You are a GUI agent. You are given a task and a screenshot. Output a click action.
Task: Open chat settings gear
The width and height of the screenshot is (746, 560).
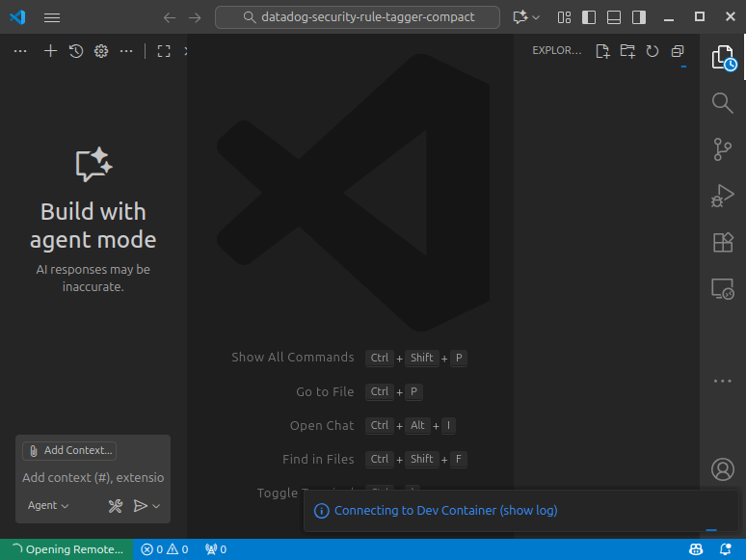tap(101, 51)
